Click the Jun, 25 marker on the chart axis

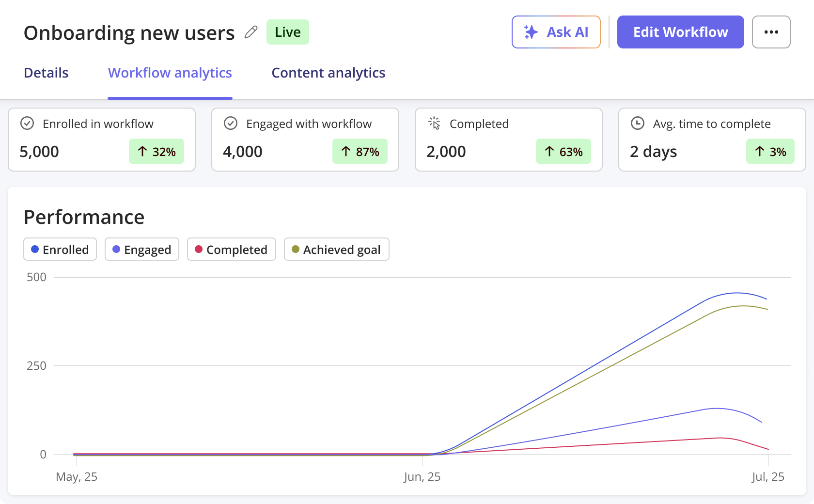pyautogui.click(x=422, y=476)
